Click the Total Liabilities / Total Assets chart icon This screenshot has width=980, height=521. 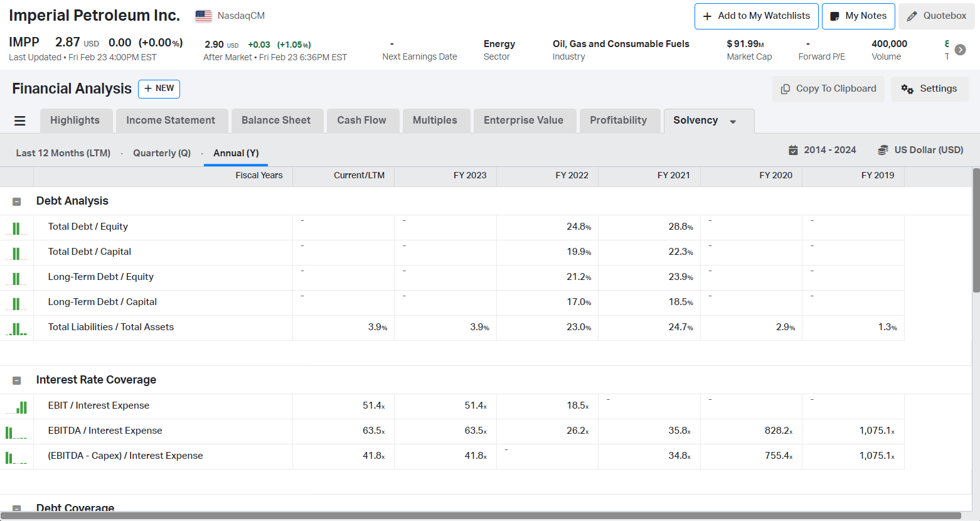(x=16, y=328)
